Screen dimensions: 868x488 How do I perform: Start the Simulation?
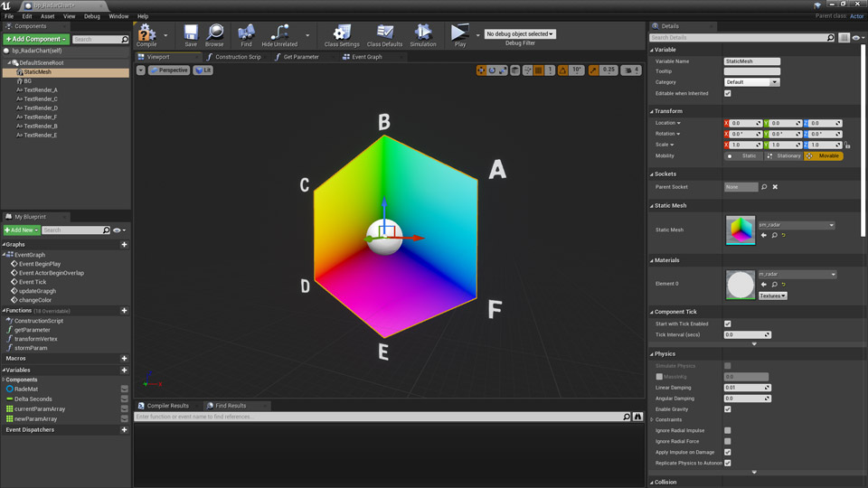pos(423,35)
